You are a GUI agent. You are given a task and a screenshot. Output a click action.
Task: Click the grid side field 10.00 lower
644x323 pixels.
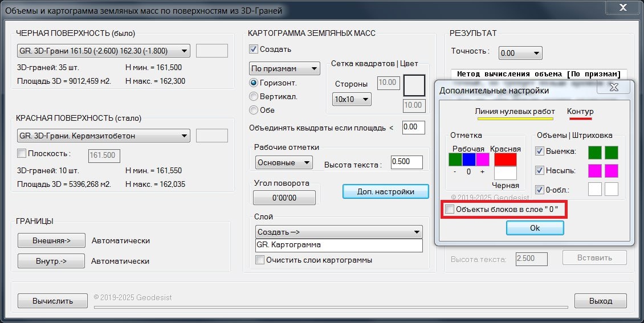pyautogui.click(x=414, y=105)
